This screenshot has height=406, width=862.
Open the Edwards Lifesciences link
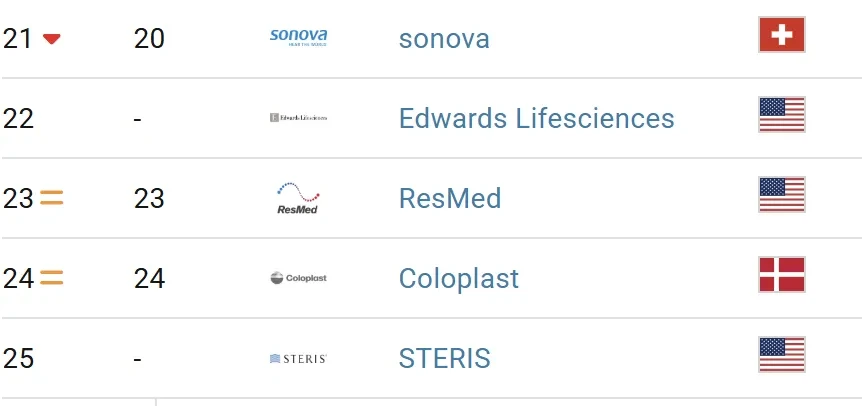tap(537, 118)
